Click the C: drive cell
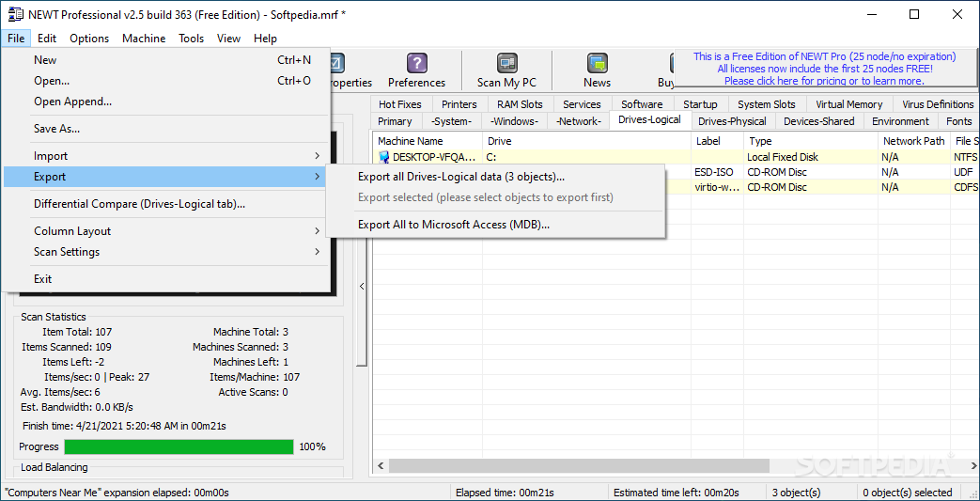The width and height of the screenshot is (980, 501). 587,157
